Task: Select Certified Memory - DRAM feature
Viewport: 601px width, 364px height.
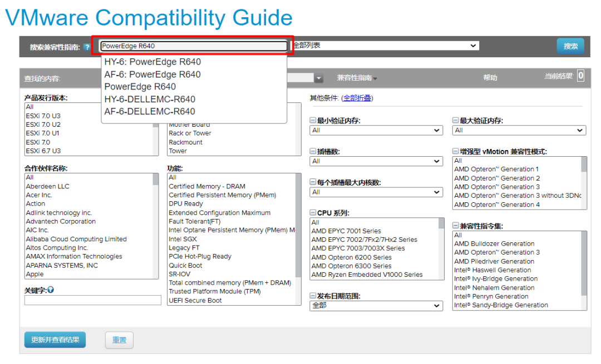Action: coord(207,186)
